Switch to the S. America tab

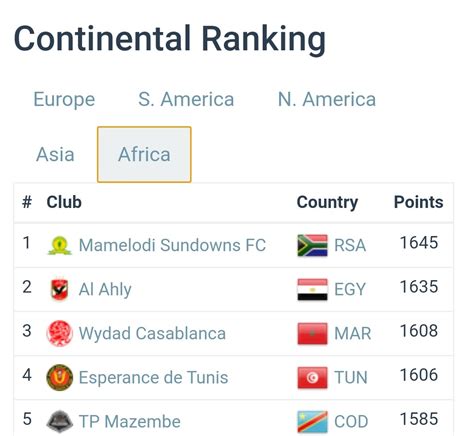pyautogui.click(x=186, y=99)
